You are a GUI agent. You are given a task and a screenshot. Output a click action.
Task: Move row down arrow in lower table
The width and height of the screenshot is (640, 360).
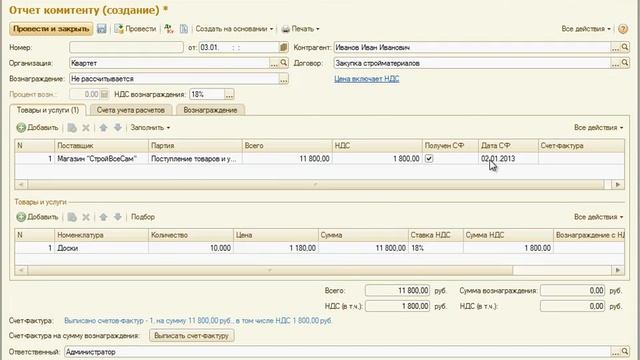[x=118, y=217]
